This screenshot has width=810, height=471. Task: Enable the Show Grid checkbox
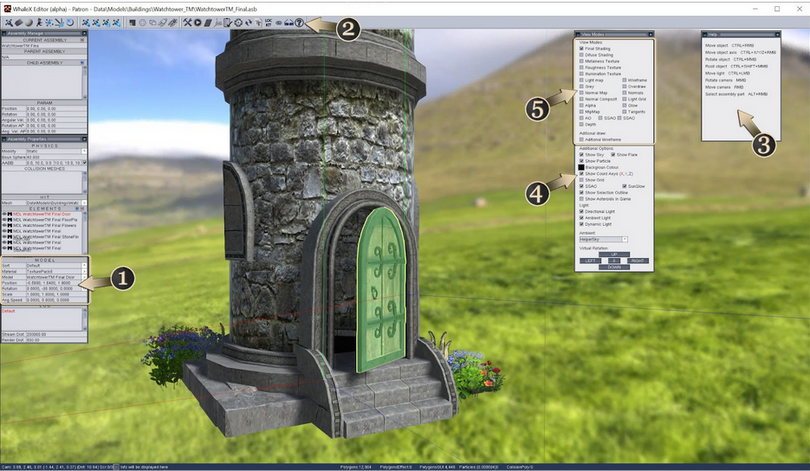coord(581,180)
